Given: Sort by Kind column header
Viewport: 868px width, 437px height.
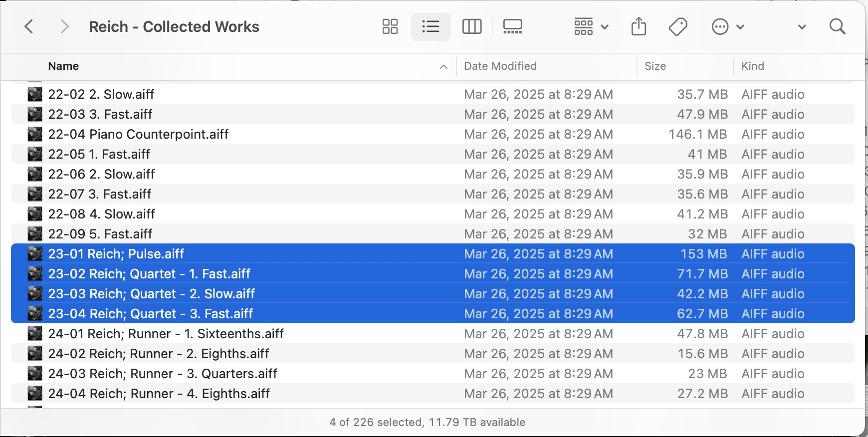Looking at the screenshot, I should click(752, 66).
